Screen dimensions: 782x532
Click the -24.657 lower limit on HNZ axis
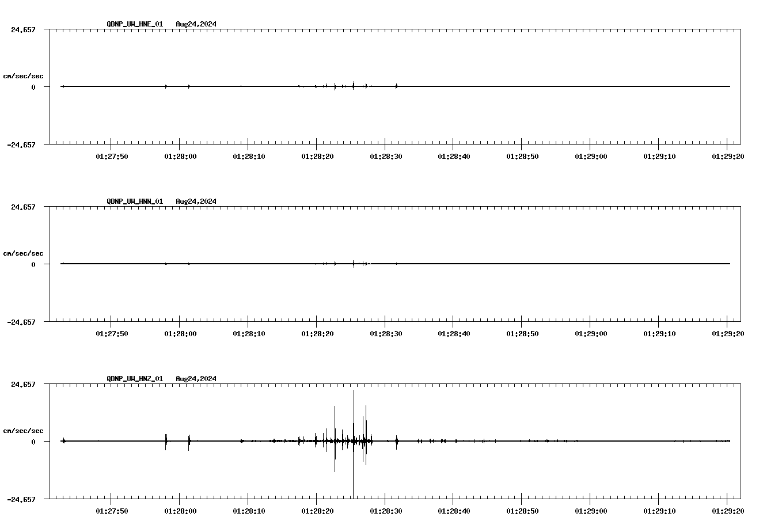pos(21,499)
